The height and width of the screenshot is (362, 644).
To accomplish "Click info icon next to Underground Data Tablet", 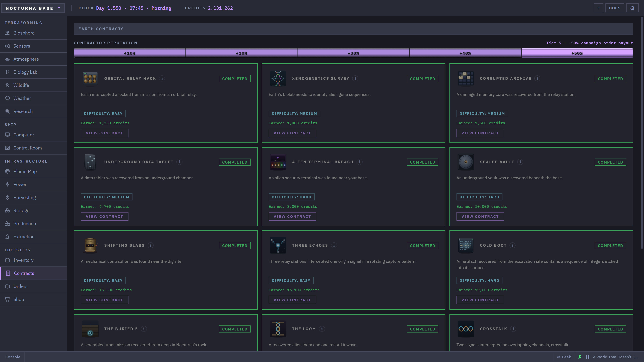I will tap(179, 162).
